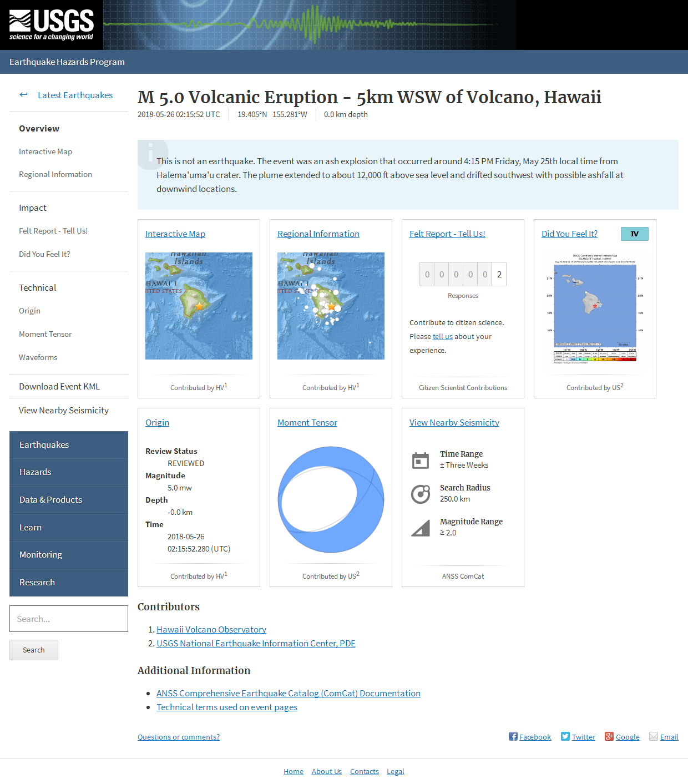The height and width of the screenshot is (784, 688).
Task: Click the calendar Time Range icon
Action: (421, 460)
